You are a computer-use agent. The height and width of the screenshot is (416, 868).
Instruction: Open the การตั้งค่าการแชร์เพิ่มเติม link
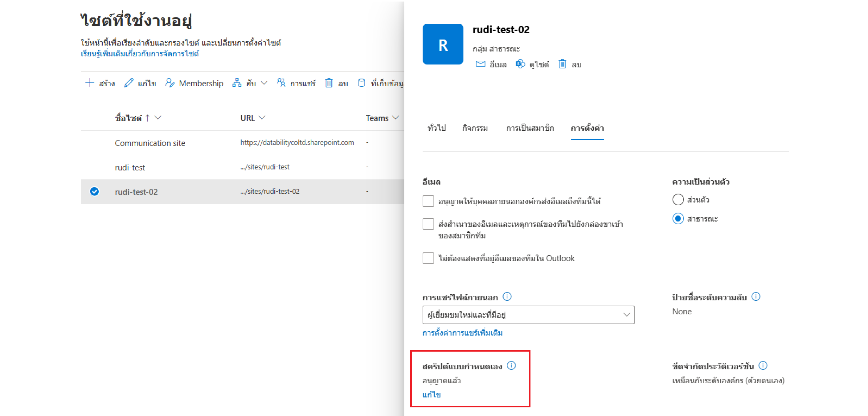coord(462,333)
